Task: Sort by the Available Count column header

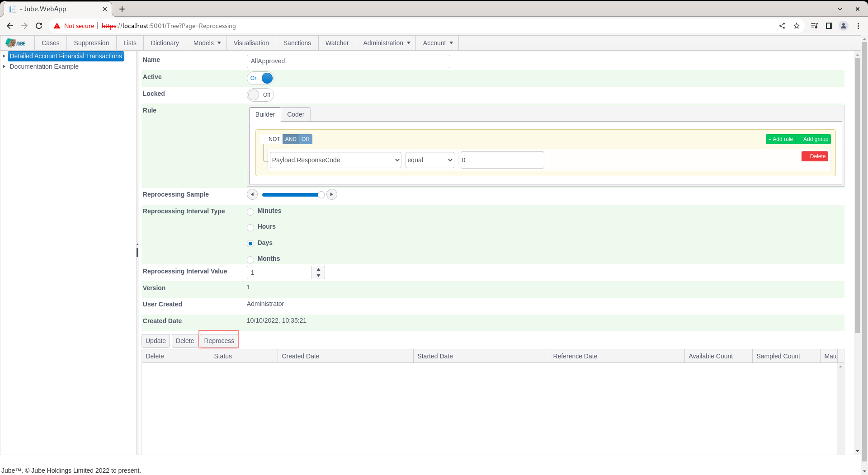Action: (x=718, y=356)
